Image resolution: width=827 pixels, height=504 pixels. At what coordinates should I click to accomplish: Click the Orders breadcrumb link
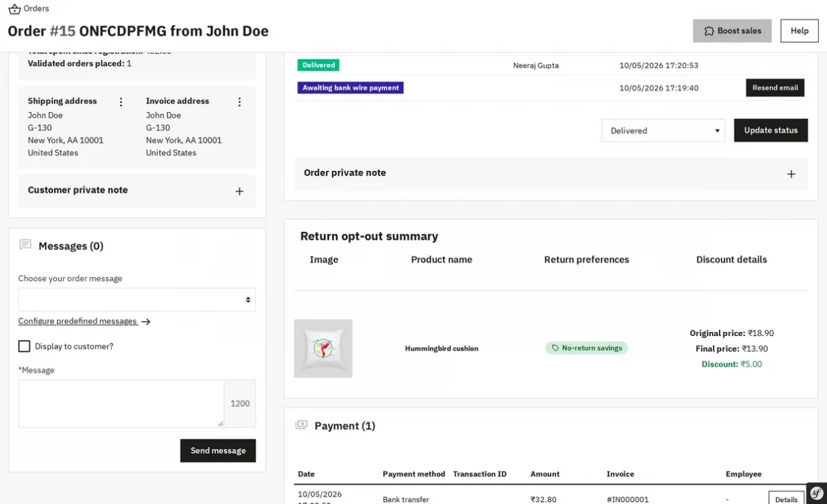pyautogui.click(x=37, y=9)
